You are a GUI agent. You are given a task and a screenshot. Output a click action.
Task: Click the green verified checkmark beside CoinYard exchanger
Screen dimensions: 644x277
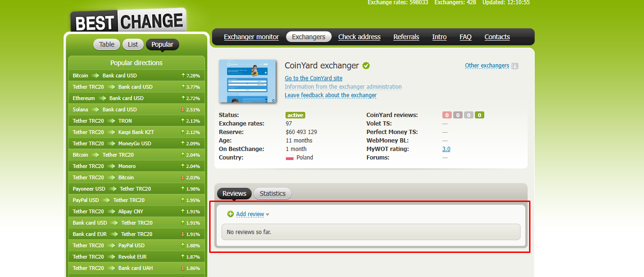pyautogui.click(x=366, y=66)
